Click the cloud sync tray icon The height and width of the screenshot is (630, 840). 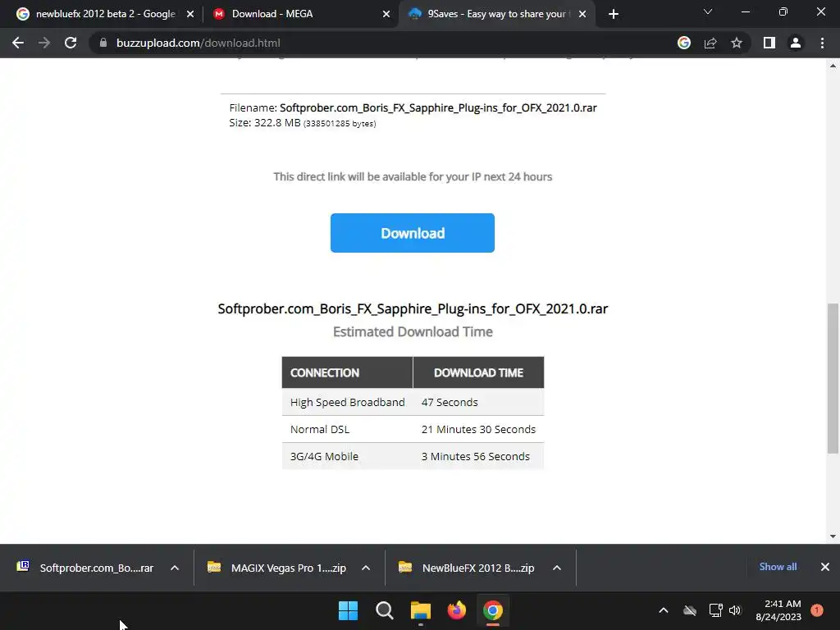[x=690, y=610]
